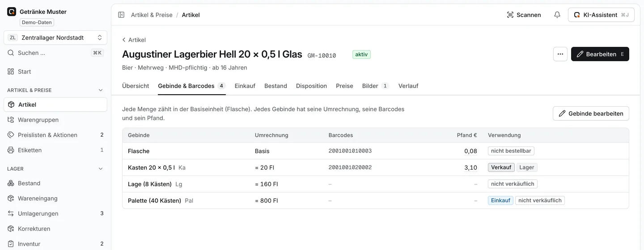Click the Suchen search field
Viewport: 644px width, 250px height.
(x=55, y=53)
